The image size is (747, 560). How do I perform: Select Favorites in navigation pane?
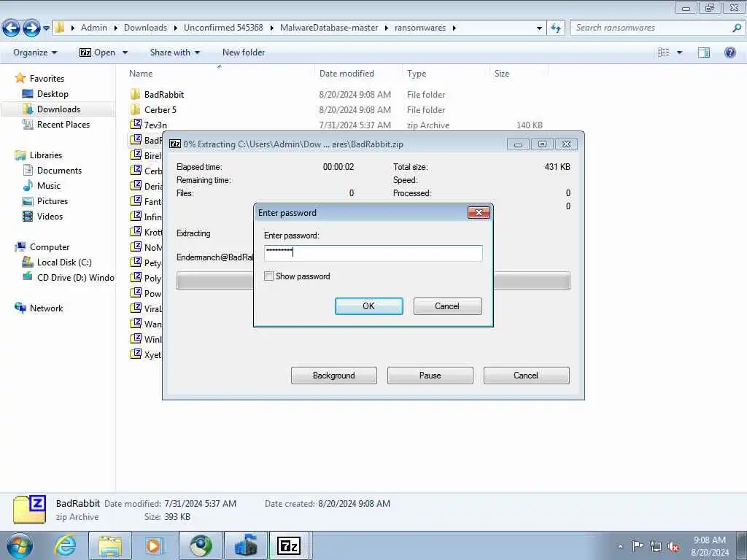pos(47,79)
